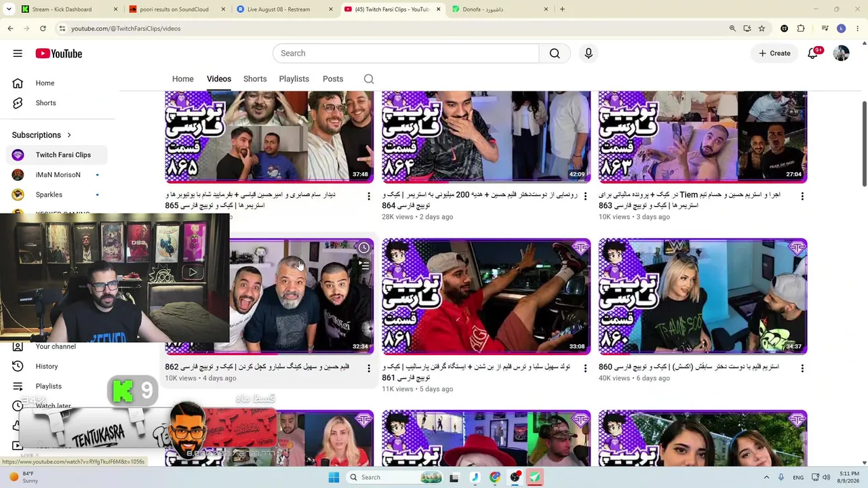Select the channel Videos tab
The width and height of the screenshot is (868, 488).
pyautogui.click(x=219, y=79)
